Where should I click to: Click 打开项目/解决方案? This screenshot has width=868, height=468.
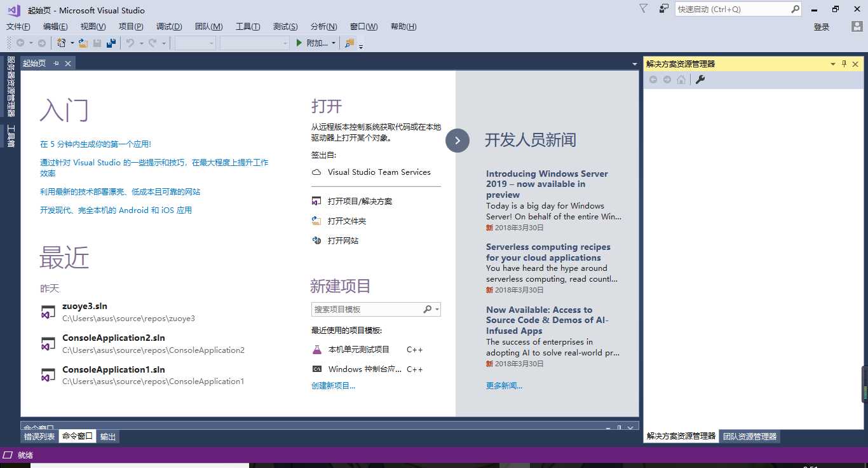coord(360,201)
